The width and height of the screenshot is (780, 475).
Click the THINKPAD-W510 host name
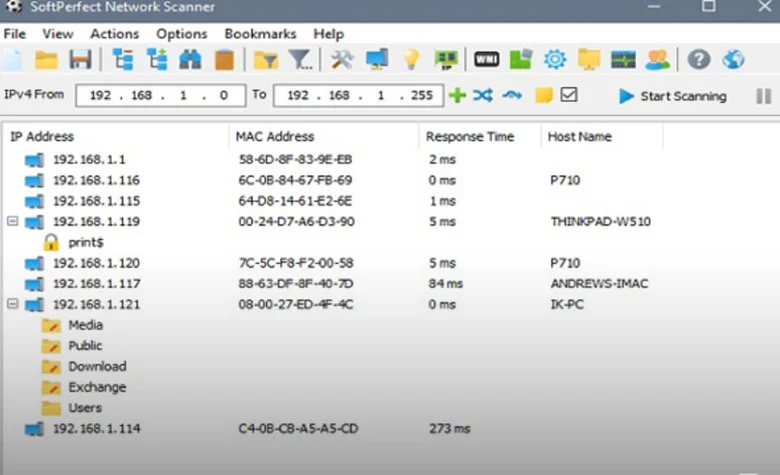pyautogui.click(x=600, y=221)
